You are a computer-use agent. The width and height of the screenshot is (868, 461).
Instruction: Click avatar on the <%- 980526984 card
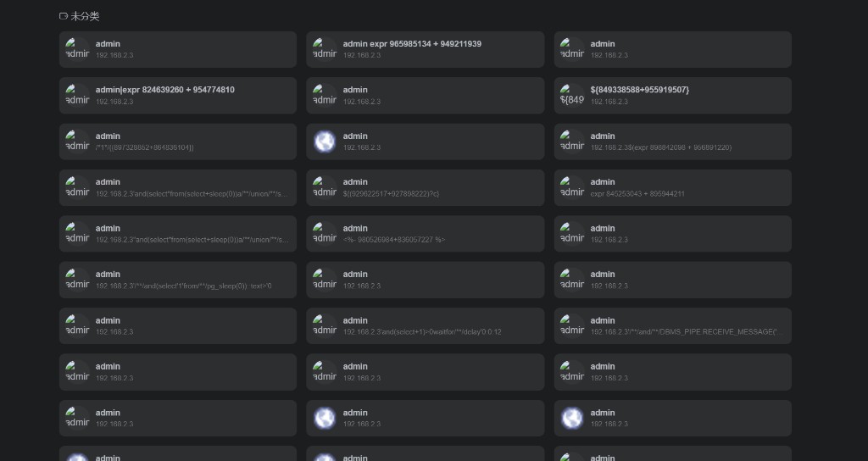(325, 233)
